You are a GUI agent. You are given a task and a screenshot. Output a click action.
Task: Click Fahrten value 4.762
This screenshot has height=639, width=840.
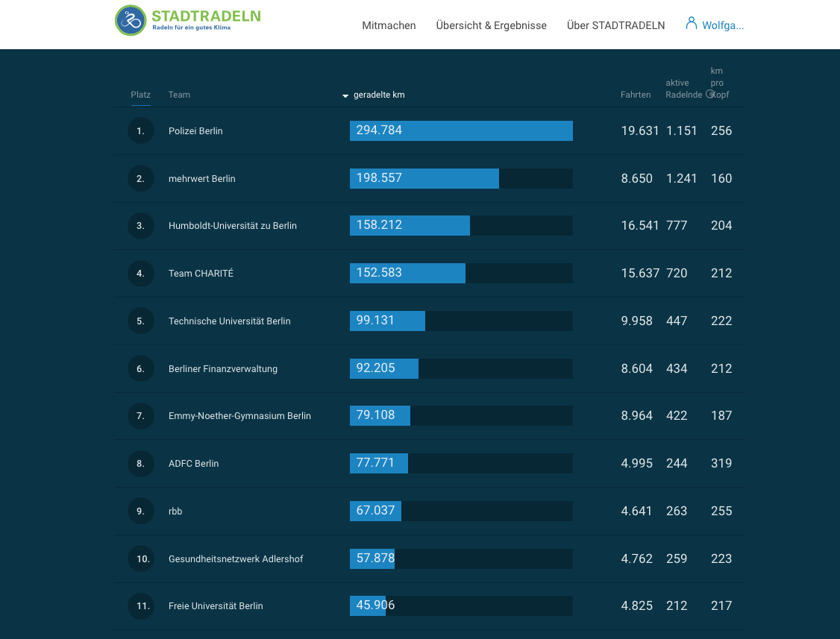636,558
